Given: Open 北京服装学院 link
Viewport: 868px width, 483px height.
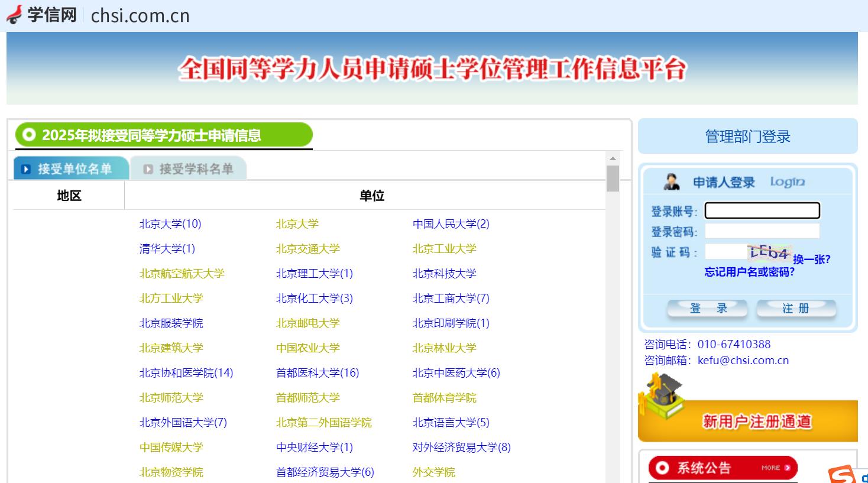Looking at the screenshot, I should coord(171,323).
